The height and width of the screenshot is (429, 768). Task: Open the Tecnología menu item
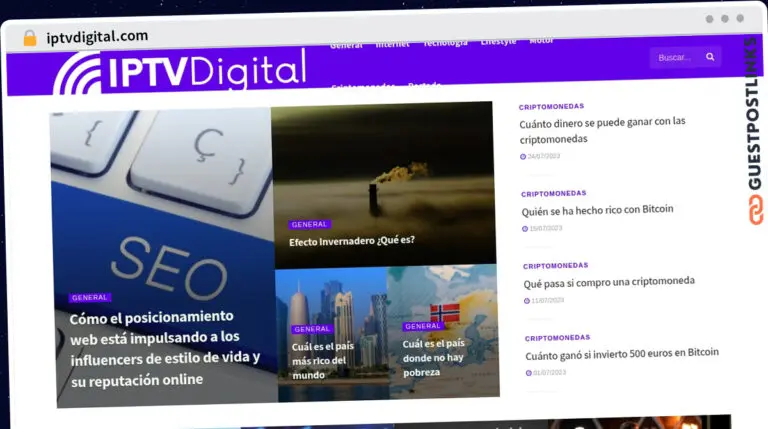click(445, 43)
